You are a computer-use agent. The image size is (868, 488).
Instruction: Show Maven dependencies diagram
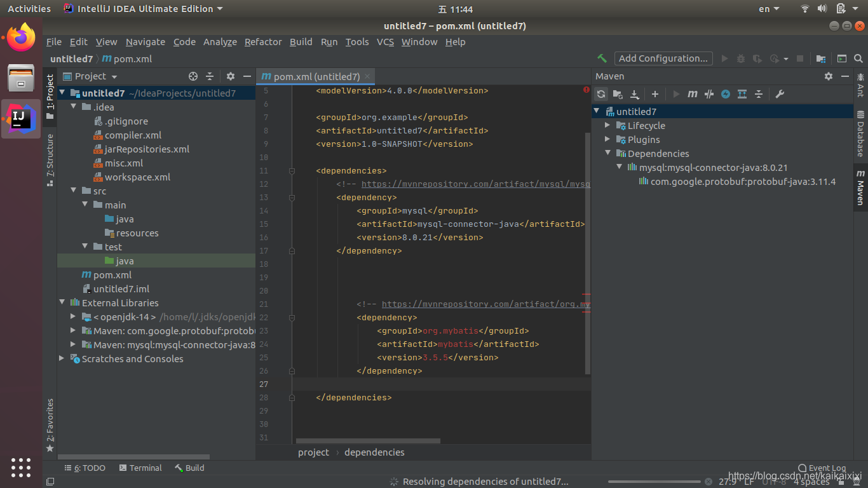[742, 94]
